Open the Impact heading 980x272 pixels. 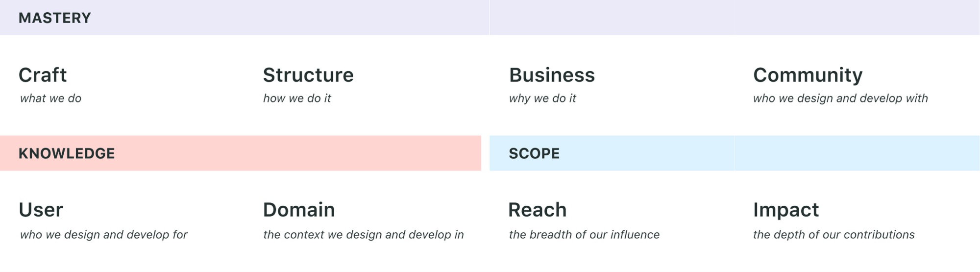point(786,210)
